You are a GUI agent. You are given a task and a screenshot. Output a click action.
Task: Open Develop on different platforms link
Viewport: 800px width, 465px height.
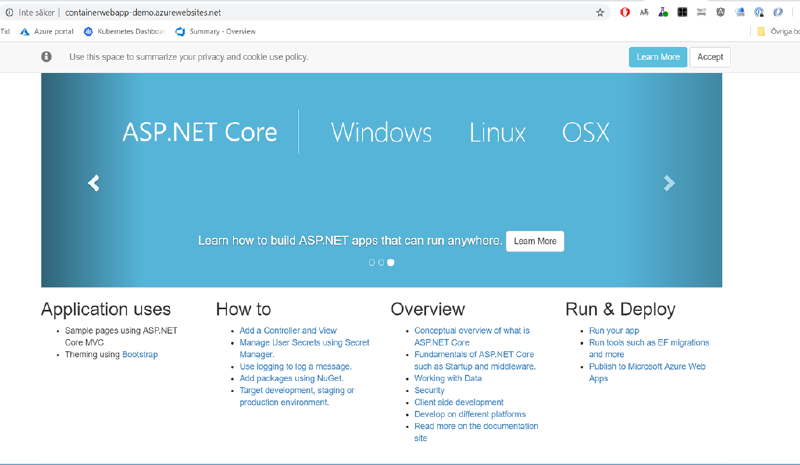[470, 414]
